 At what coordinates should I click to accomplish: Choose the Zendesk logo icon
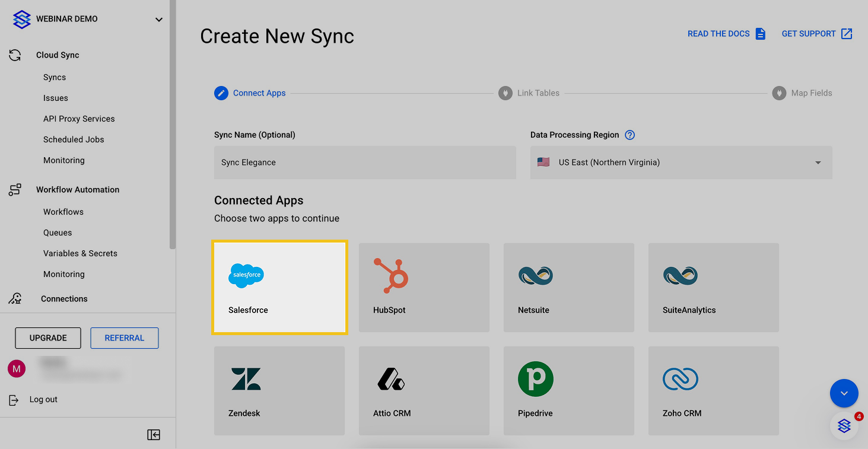(246, 379)
